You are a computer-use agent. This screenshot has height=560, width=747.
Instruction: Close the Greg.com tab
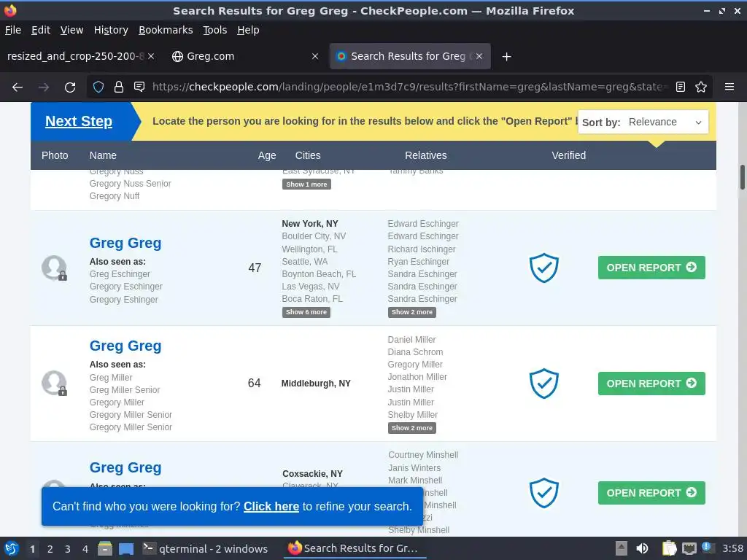(315, 56)
